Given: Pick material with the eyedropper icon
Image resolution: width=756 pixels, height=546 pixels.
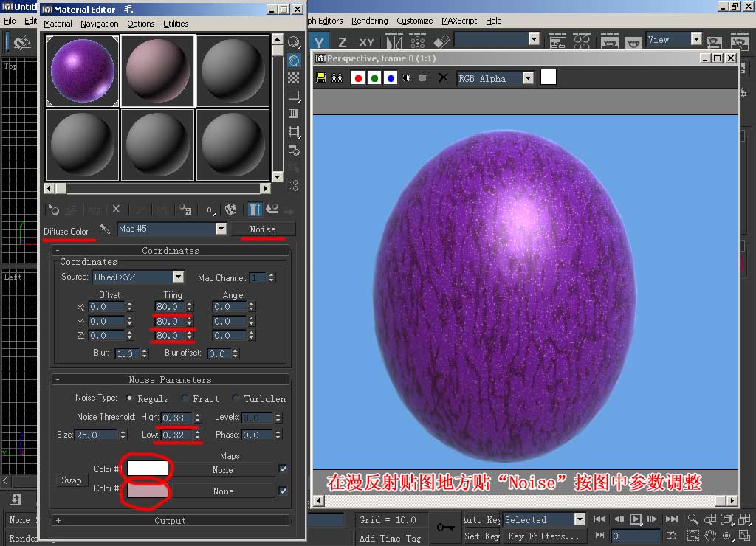Looking at the screenshot, I should [105, 229].
